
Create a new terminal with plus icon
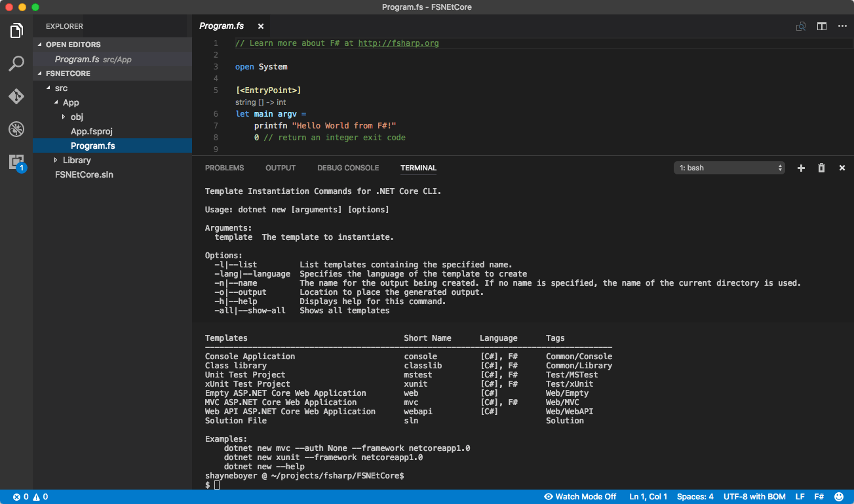pos(801,168)
